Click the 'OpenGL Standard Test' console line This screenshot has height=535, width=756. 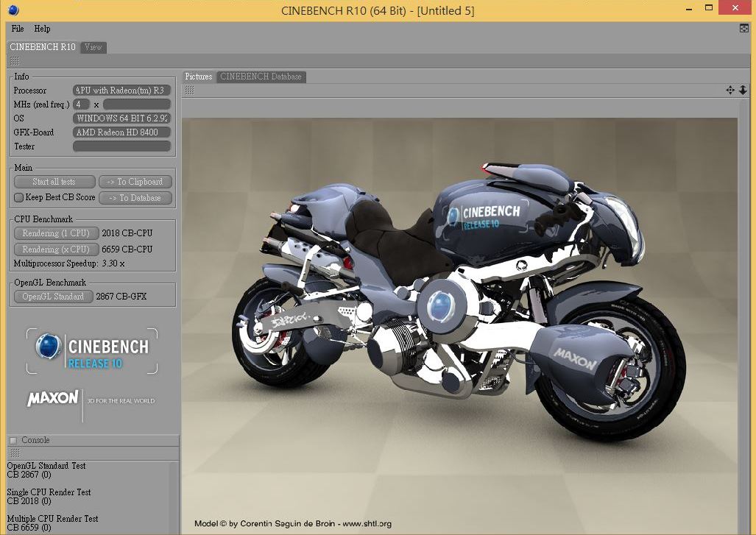pos(46,466)
